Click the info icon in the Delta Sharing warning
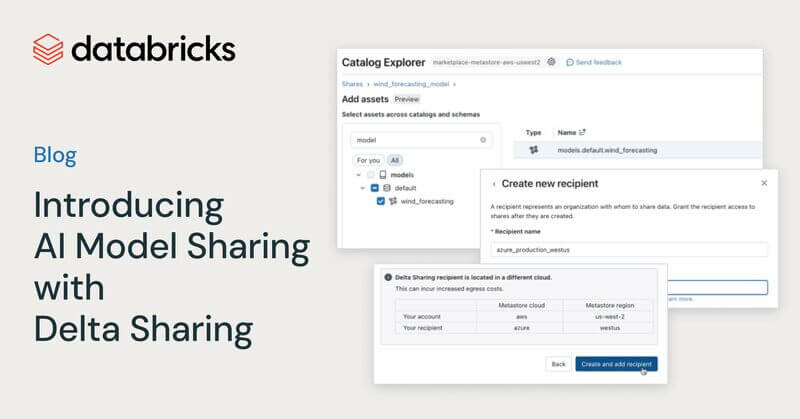This screenshot has height=419, width=800. [x=388, y=277]
